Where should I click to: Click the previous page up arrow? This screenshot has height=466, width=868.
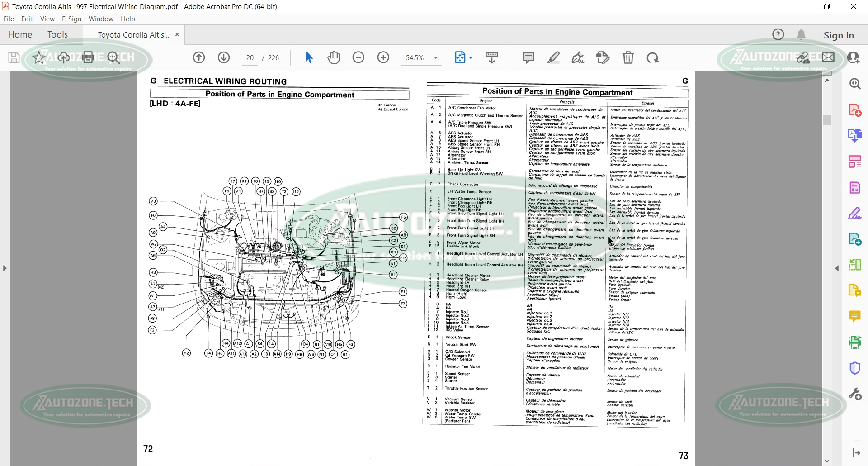coord(199,57)
